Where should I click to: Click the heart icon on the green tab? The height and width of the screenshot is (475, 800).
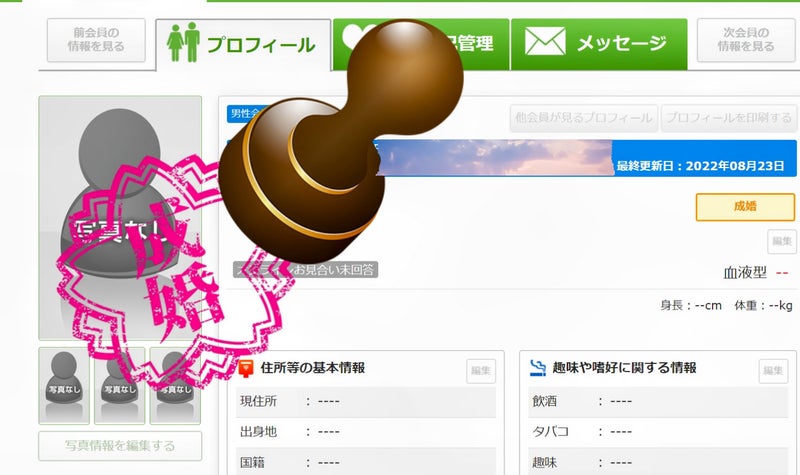[352, 40]
